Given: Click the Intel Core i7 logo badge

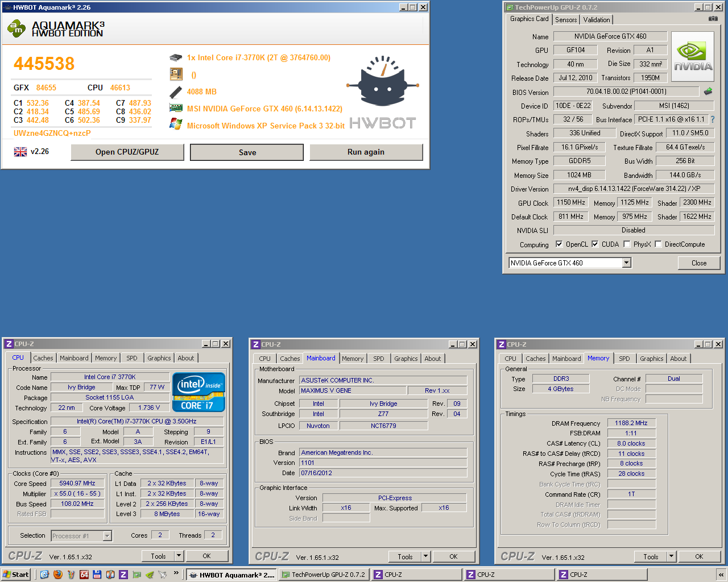Looking at the screenshot, I should pyautogui.click(x=198, y=392).
